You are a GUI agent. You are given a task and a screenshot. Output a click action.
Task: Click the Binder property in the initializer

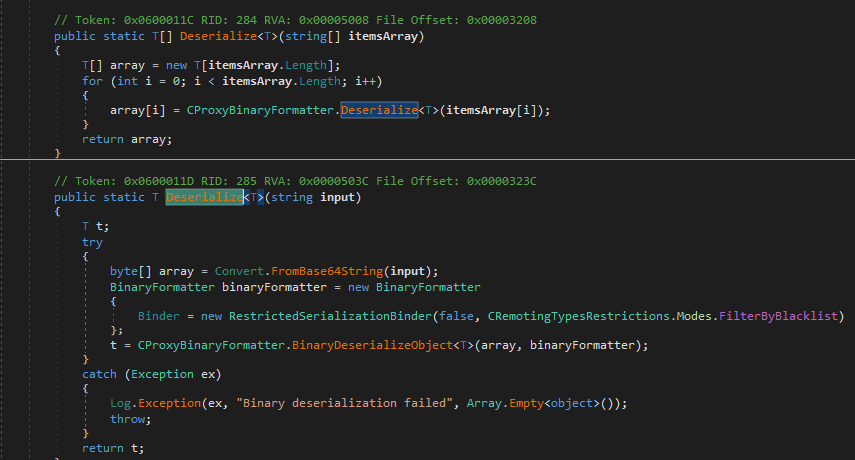159,316
